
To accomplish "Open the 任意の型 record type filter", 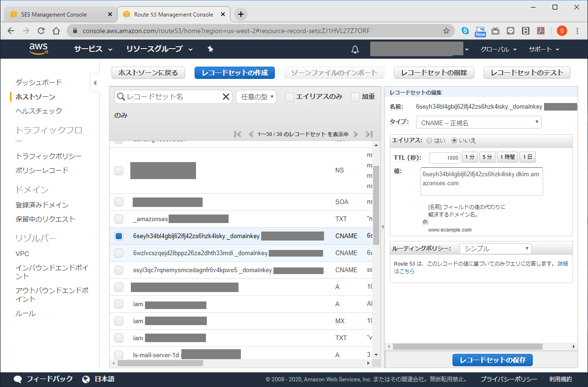I will coord(256,97).
